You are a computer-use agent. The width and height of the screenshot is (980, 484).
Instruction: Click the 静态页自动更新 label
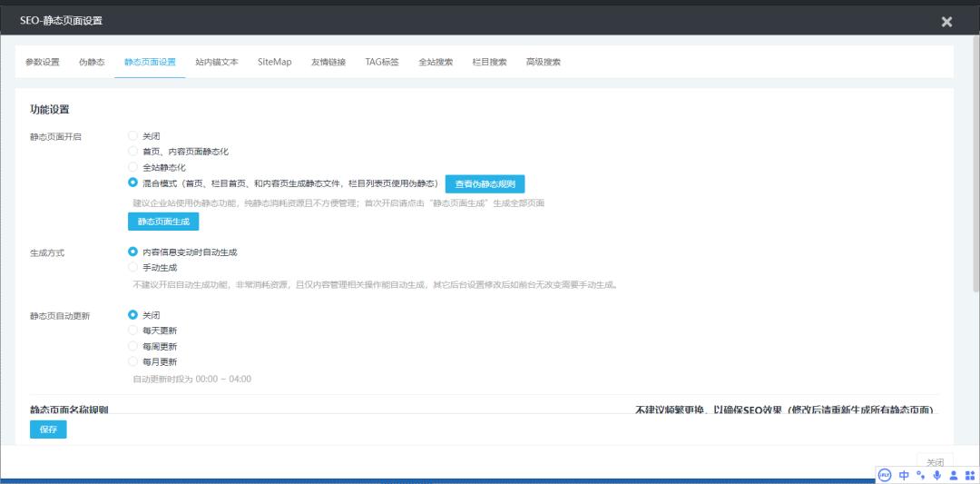click(x=60, y=316)
